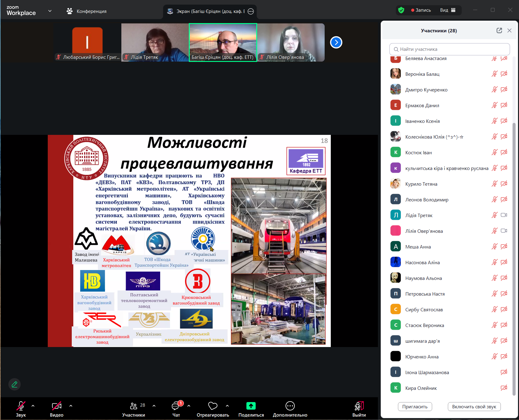Focus the Найти участника search field
This screenshot has width=519, height=420.
click(x=450, y=49)
